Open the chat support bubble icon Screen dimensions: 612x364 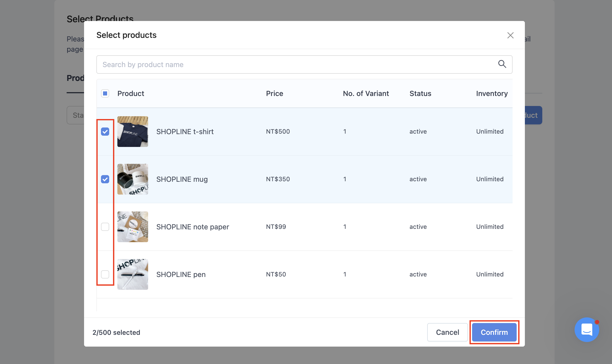[x=587, y=329]
